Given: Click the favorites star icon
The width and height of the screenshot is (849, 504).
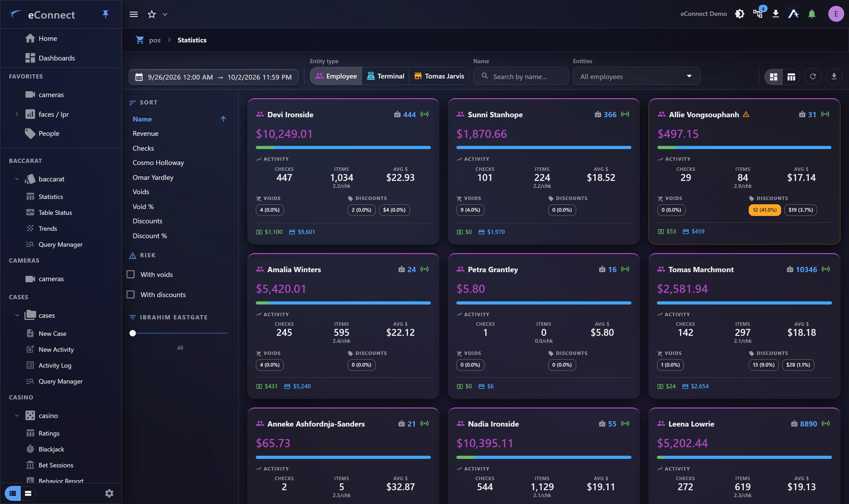Looking at the screenshot, I should pyautogui.click(x=152, y=14).
